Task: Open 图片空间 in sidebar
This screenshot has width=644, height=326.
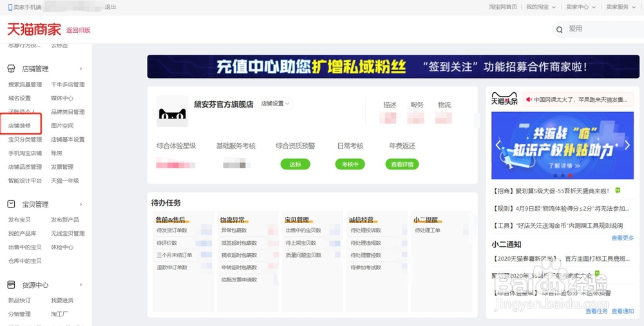Action: (62, 126)
